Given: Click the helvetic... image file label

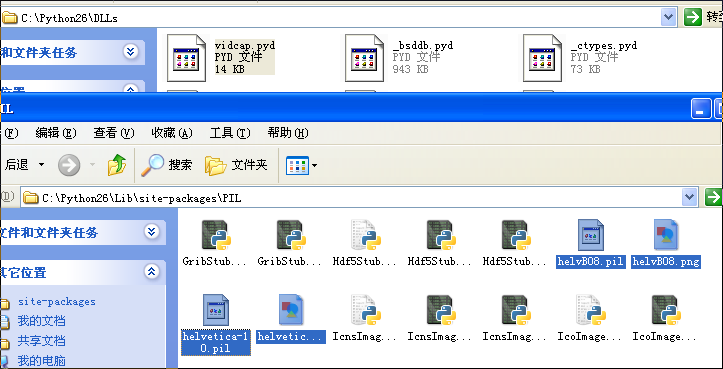Looking at the screenshot, I should click(291, 337).
